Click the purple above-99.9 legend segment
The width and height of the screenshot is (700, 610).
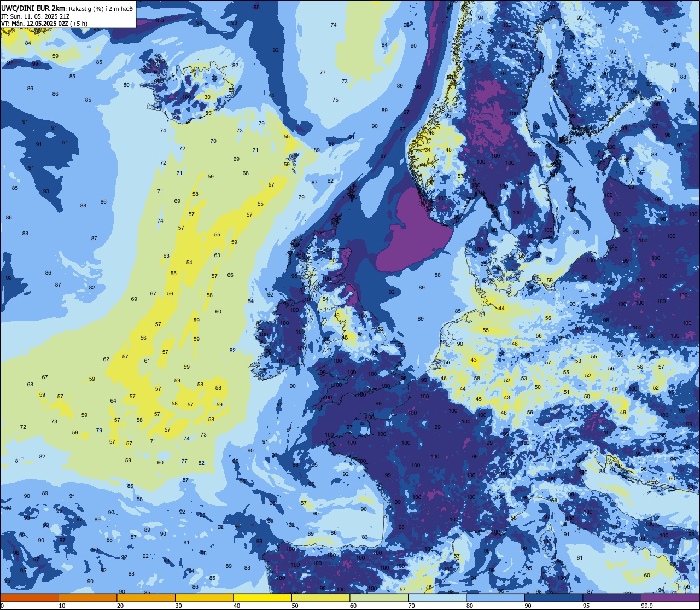coord(670,597)
